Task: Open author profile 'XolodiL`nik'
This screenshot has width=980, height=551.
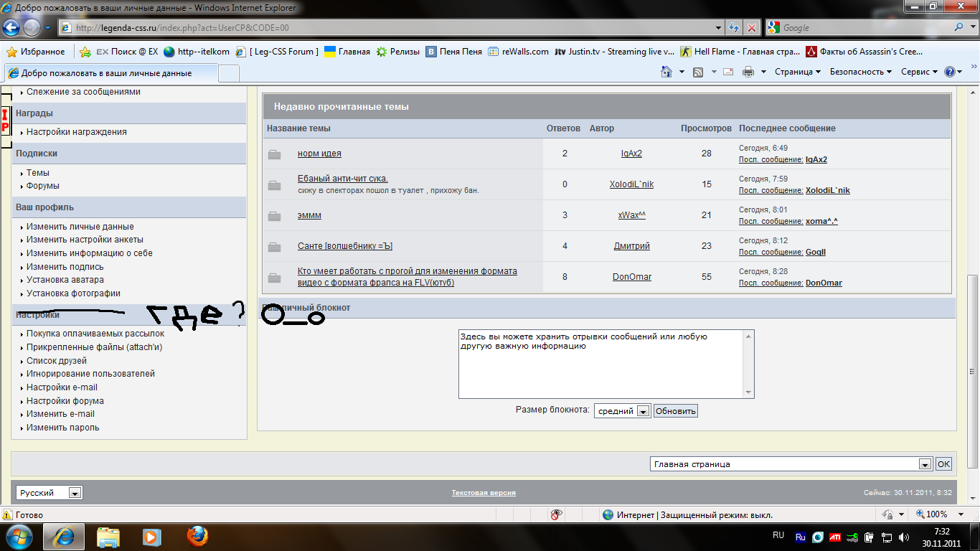Action: [x=631, y=184]
